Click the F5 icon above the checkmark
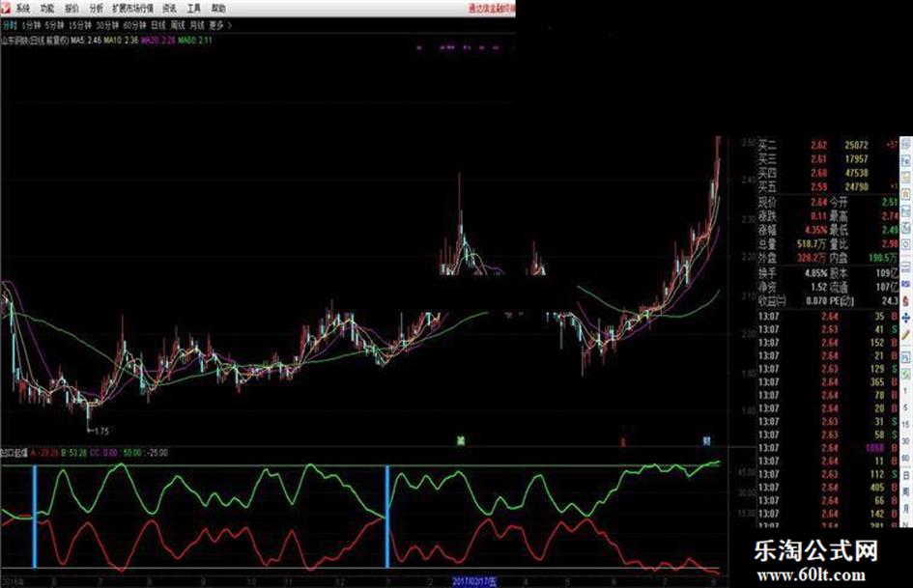913x588 pixels. 906,357
